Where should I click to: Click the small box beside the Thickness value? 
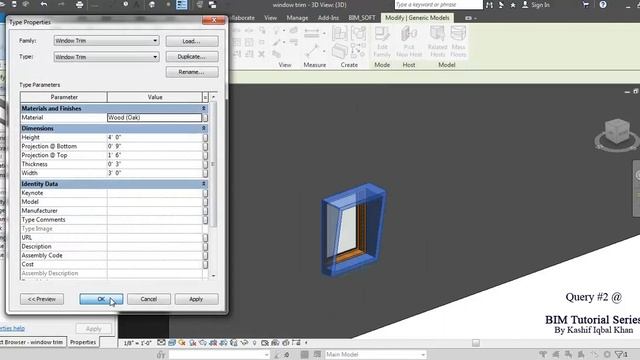tap(205, 164)
